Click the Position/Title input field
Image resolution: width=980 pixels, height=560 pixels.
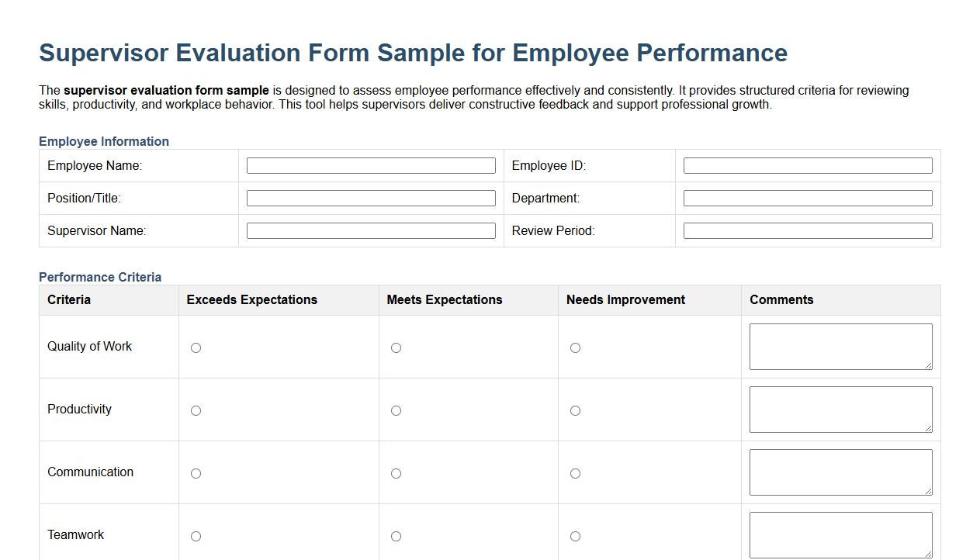[x=371, y=198]
